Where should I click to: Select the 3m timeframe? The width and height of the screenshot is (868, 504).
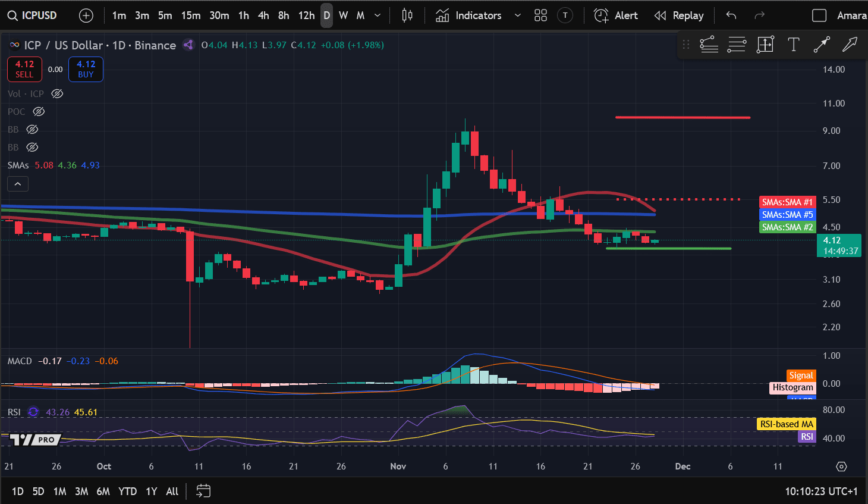pyautogui.click(x=142, y=15)
